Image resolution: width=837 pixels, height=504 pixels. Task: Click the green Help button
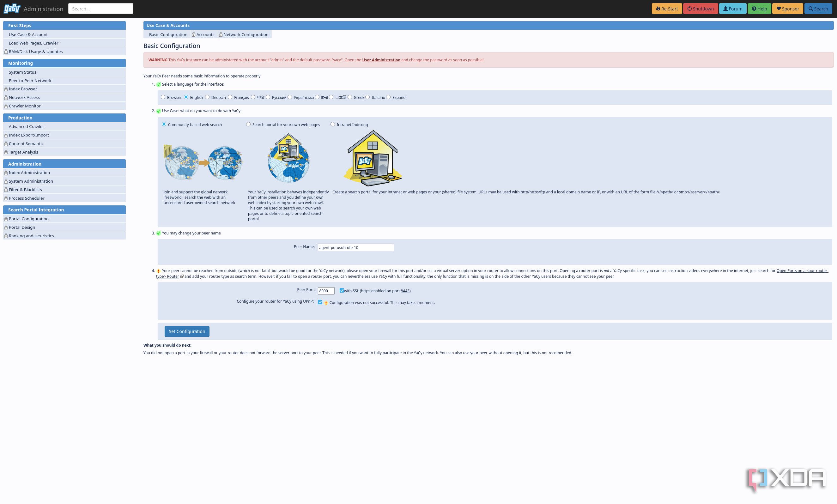[759, 9]
